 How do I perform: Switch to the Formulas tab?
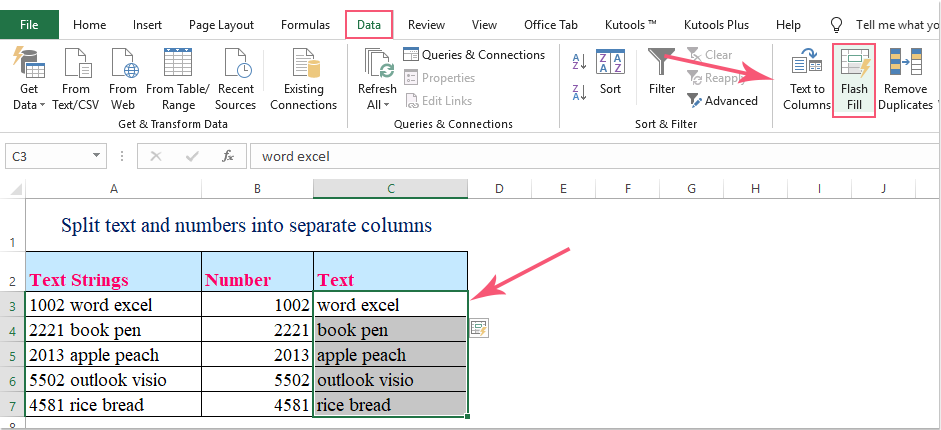305,24
